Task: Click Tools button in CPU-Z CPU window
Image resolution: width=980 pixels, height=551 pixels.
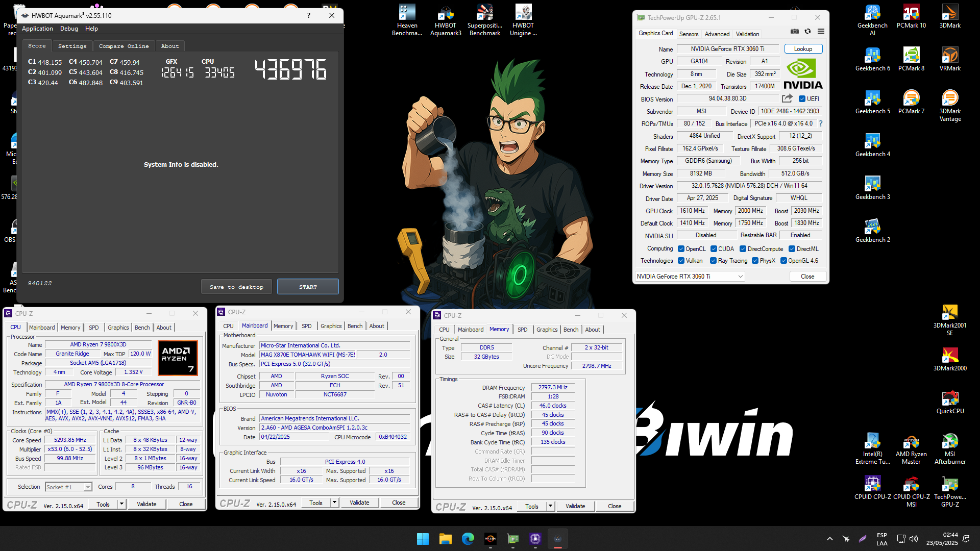Action: point(103,504)
